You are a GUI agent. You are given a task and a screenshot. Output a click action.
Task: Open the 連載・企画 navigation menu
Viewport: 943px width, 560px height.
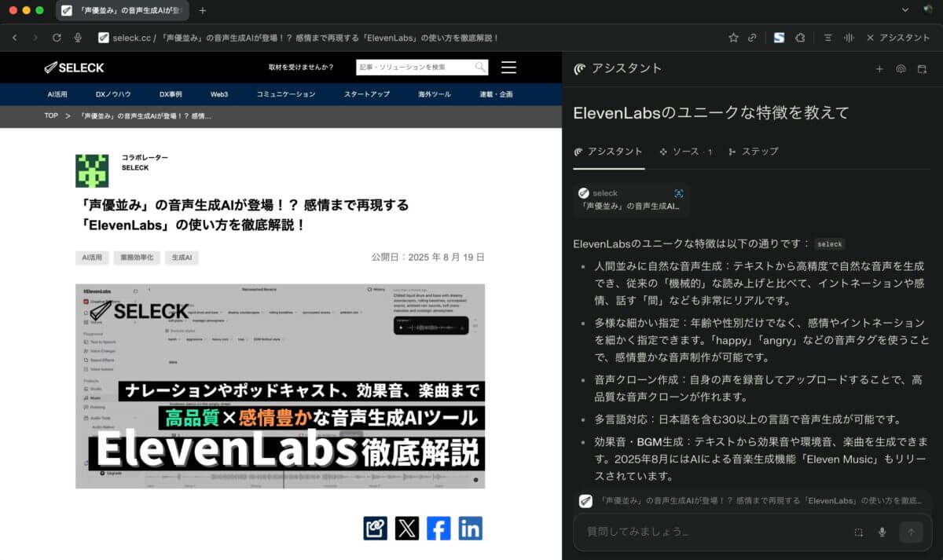tap(496, 94)
